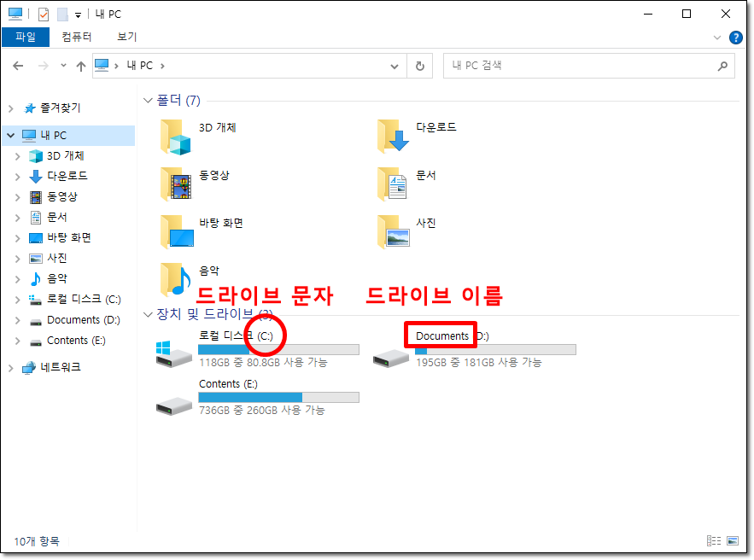Viewport: 754px width, 560px height.
Task: Select Contents (E:) in the sidebar
Action: coord(76,341)
